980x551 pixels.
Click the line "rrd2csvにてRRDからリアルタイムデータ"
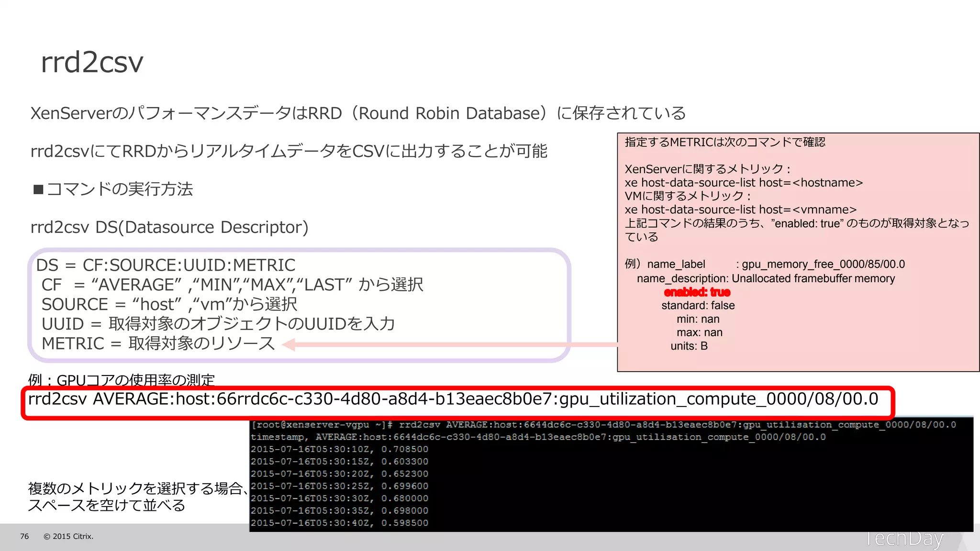(289, 151)
